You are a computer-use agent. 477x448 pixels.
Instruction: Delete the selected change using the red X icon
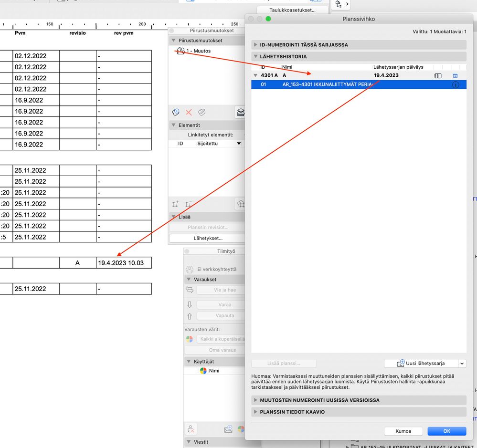coord(188,112)
